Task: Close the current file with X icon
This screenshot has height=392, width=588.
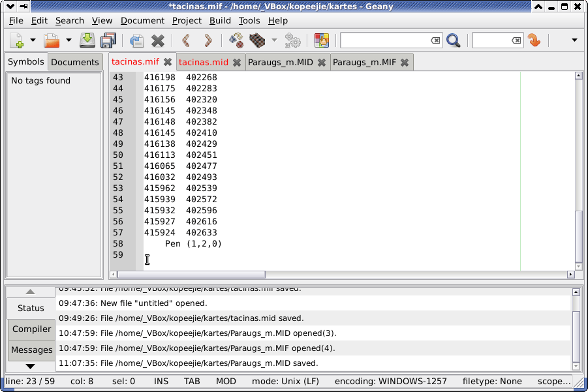Action: pos(158,40)
